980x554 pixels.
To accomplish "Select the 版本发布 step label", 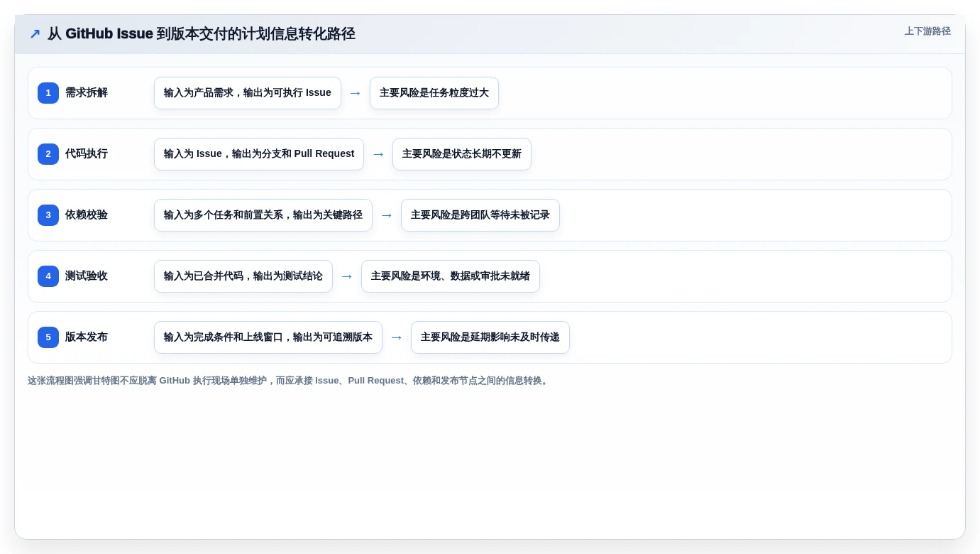I will click(87, 337).
